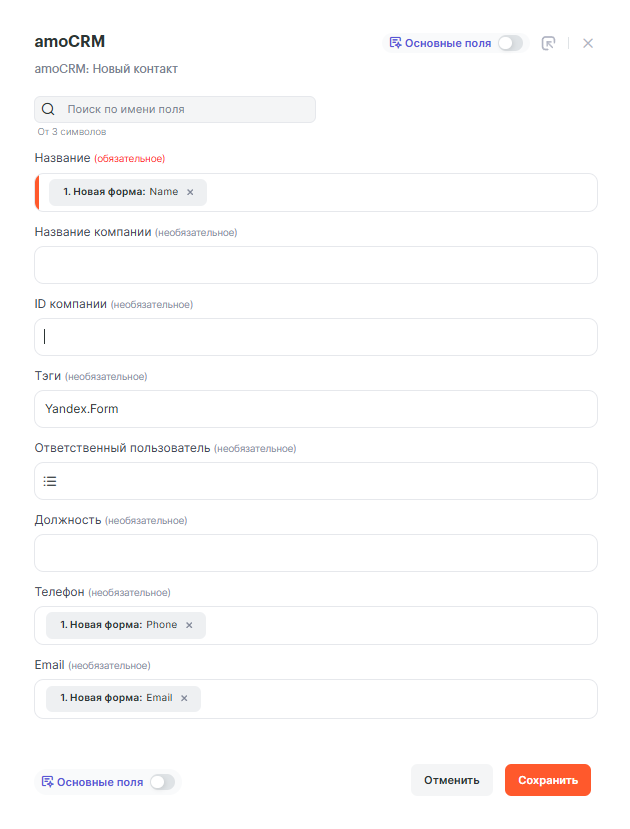630x829 pixels.
Task: Click the Тэги field containing Yandex.Form
Action: [x=316, y=409]
